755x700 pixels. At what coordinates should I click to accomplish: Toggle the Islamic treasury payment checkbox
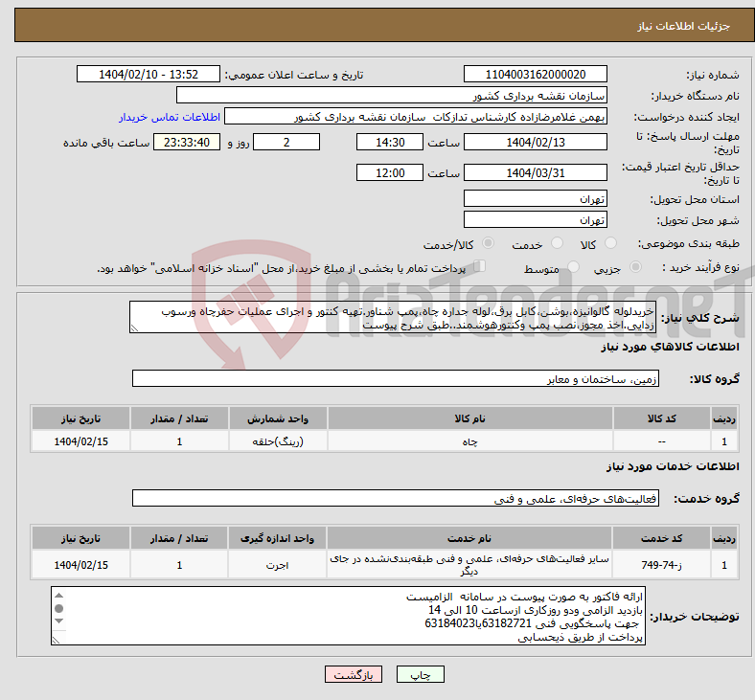click(481, 267)
